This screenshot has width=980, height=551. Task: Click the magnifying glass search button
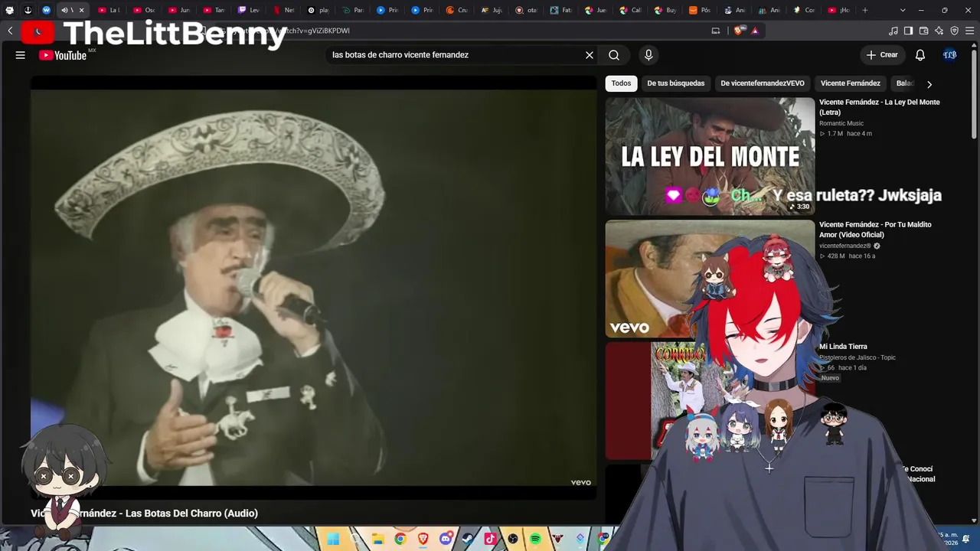click(x=614, y=55)
